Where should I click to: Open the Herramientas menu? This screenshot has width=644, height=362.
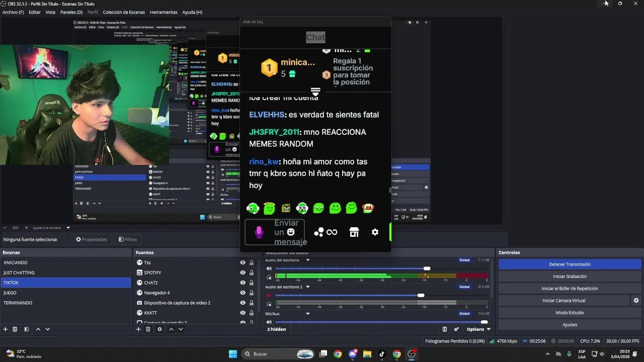(x=164, y=12)
